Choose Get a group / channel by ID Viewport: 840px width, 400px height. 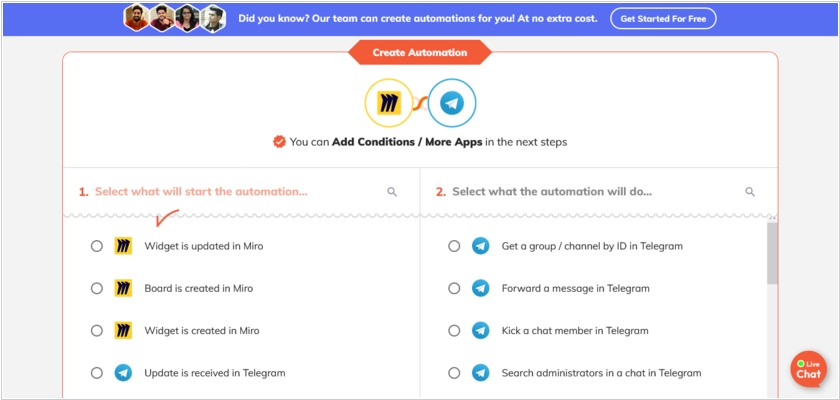[592, 246]
